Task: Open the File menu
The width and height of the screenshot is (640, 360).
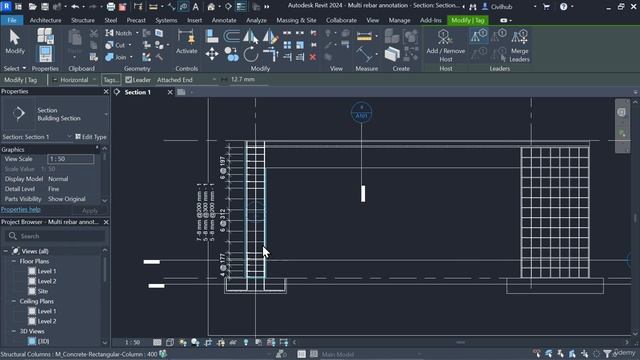Action: (x=12, y=20)
